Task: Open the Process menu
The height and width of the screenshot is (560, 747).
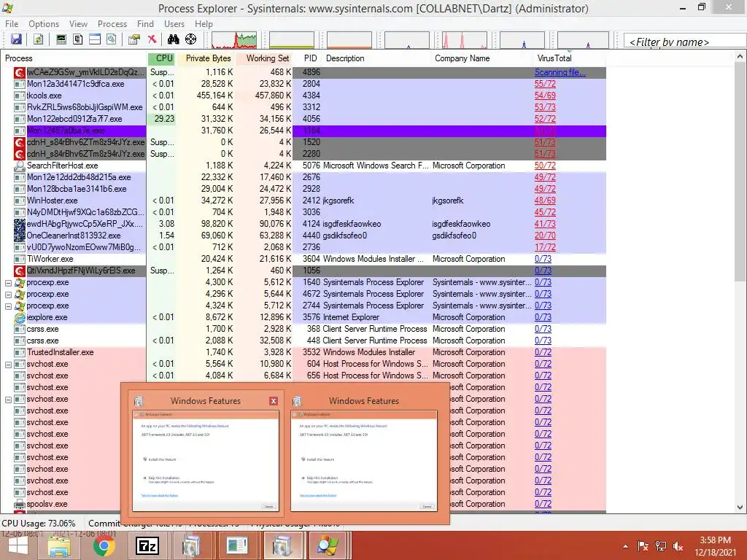Action: 112,24
